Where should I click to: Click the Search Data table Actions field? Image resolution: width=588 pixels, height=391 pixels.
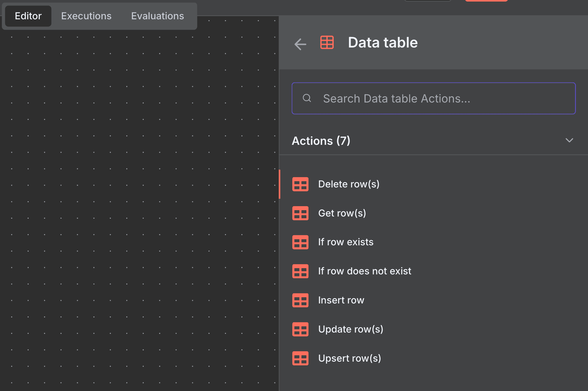click(x=403, y=98)
